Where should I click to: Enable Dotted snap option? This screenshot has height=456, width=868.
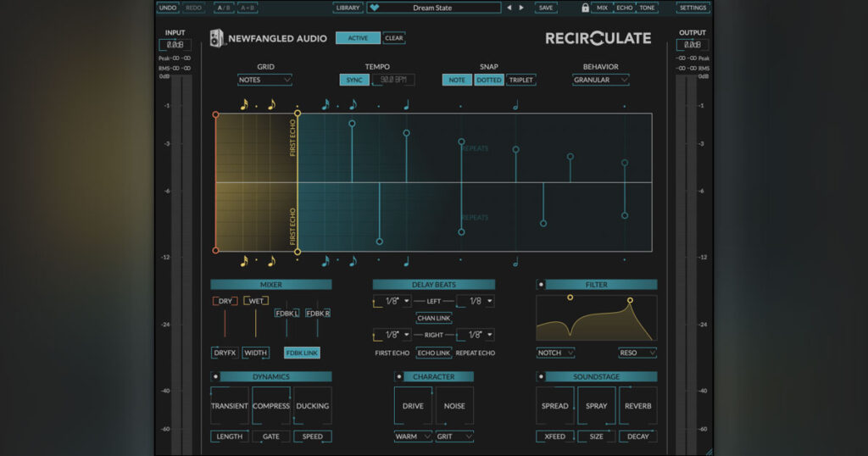pyautogui.click(x=489, y=80)
